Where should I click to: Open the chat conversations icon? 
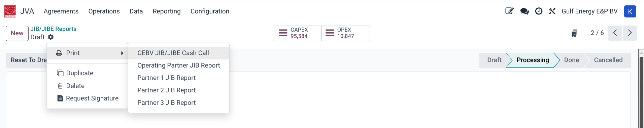524,11
